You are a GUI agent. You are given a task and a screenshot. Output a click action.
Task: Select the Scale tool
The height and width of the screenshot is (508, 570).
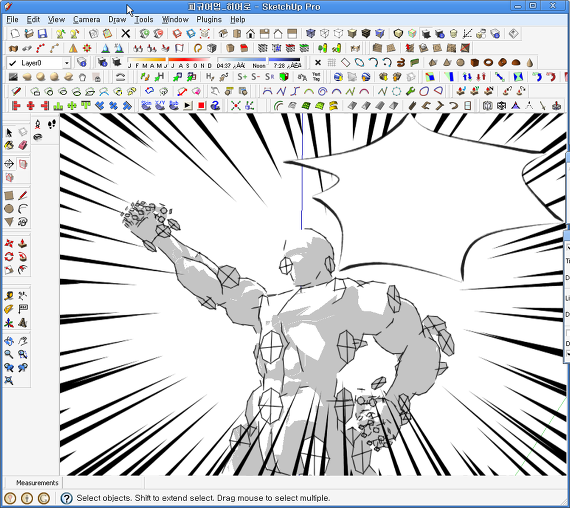coord(9,270)
